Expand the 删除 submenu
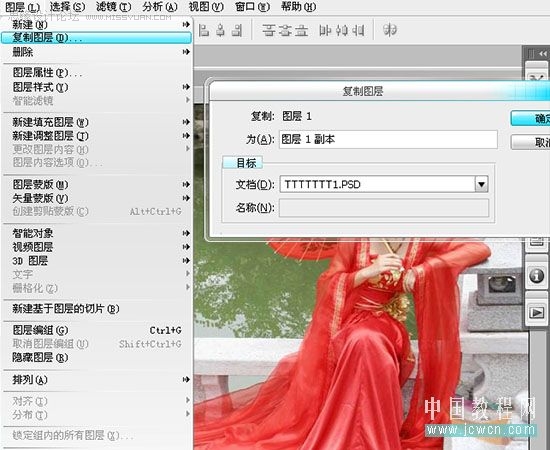550x450 pixels. [x=96, y=52]
